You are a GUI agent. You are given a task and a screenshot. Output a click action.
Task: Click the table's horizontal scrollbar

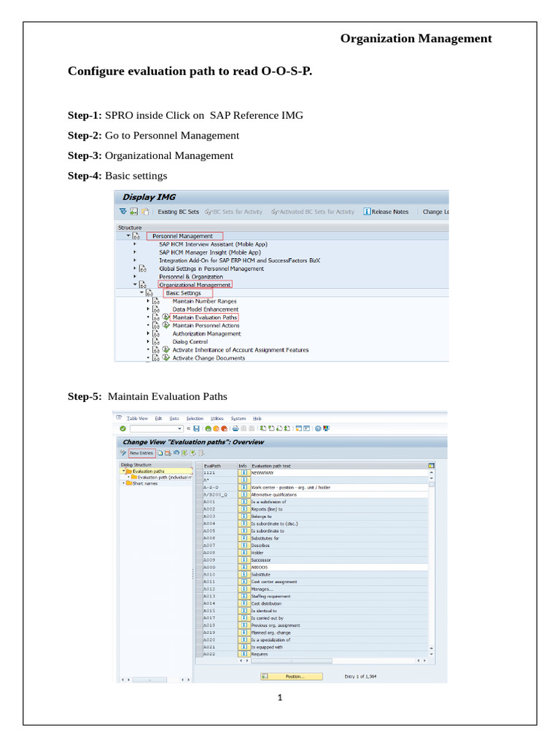click(292, 661)
